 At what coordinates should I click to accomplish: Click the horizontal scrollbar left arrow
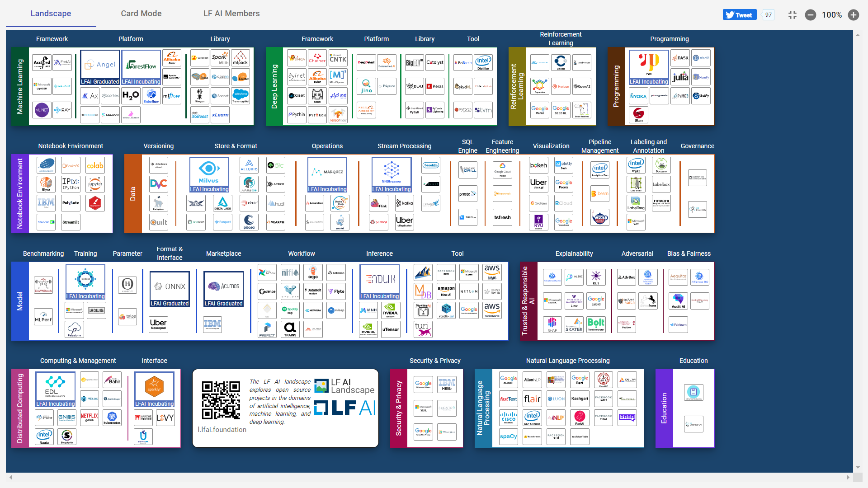point(11,477)
